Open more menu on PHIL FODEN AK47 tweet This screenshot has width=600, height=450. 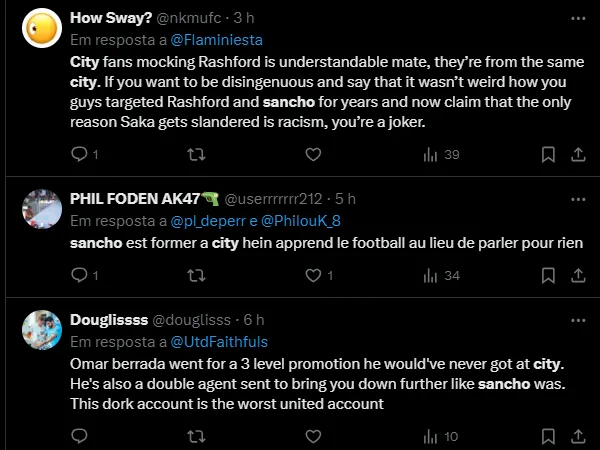click(577, 198)
